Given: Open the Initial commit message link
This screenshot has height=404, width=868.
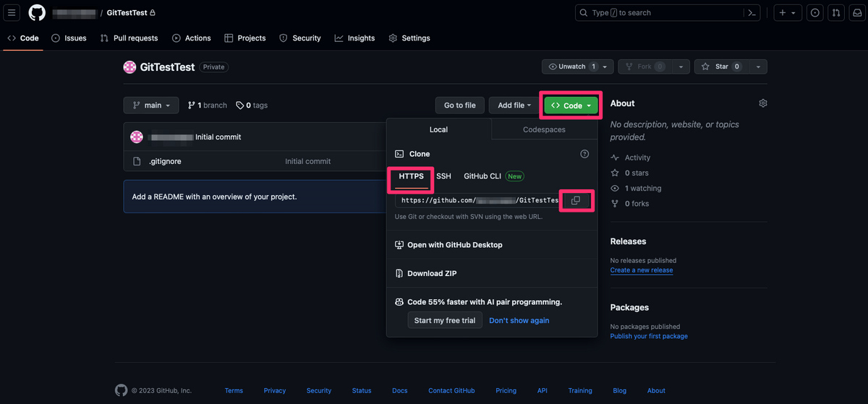Looking at the screenshot, I should click(218, 137).
